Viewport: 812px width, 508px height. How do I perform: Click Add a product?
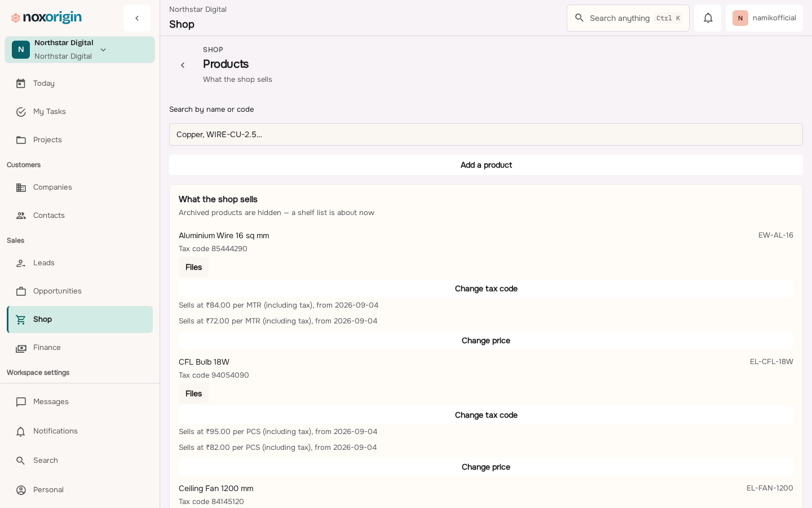click(x=486, y=165)
